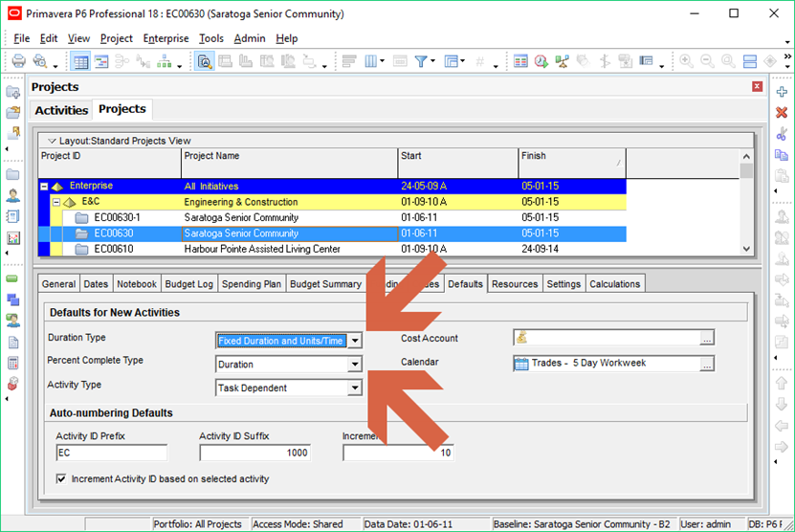The width and height of the screenshot is (795, 532).
Task: Click the projects list scroll down arrow
Action: click(746, 249)
